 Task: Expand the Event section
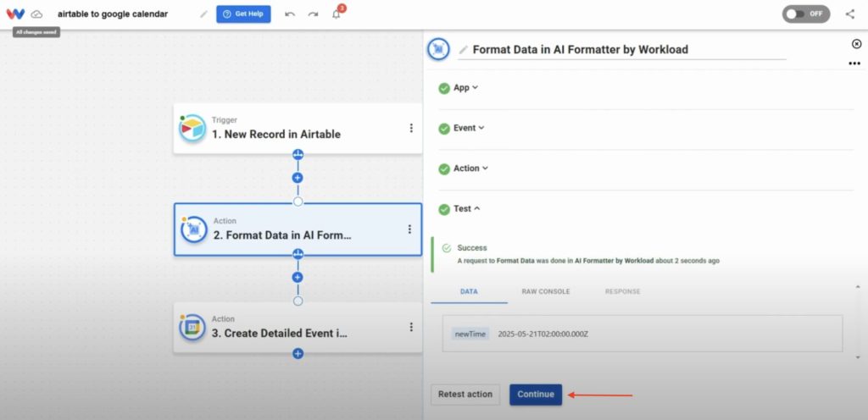click(469, 128)
